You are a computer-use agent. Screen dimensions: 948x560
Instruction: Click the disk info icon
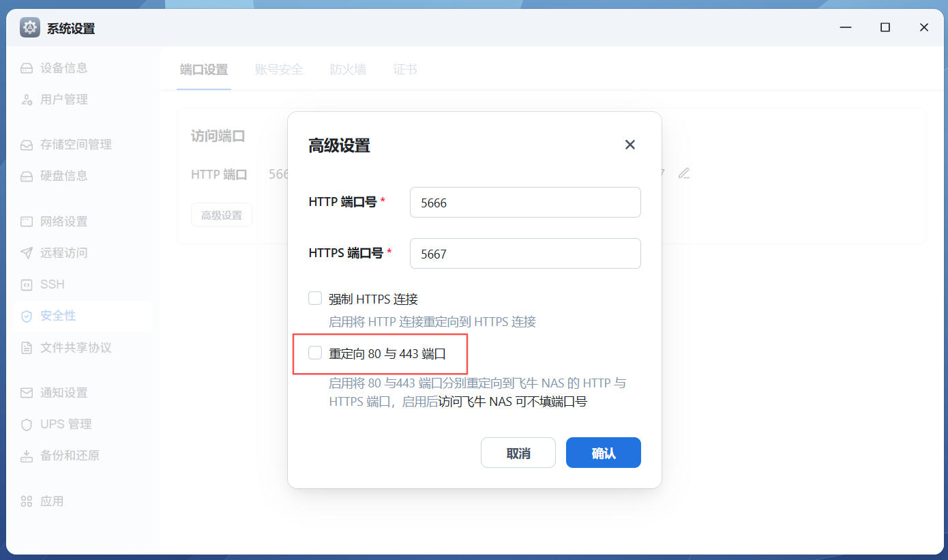click(x=27, y=176)
